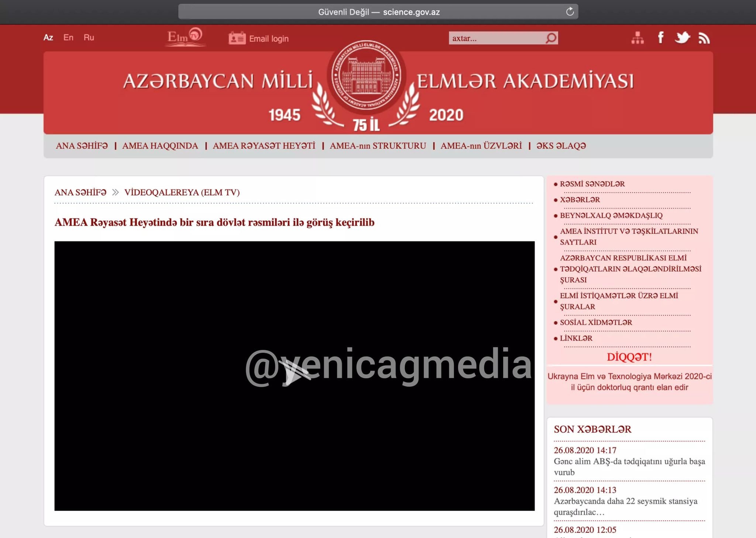This screenshot has width=756, height=538.
Task: Open AMEA-nın STRUKTURU menu item
Action: tap(378, 146)
